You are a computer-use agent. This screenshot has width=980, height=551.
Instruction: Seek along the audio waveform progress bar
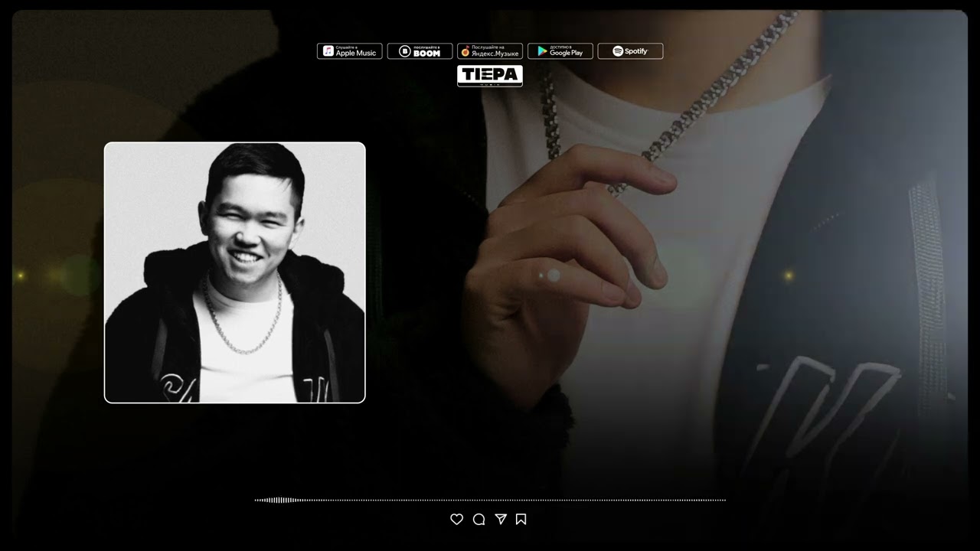490,500
